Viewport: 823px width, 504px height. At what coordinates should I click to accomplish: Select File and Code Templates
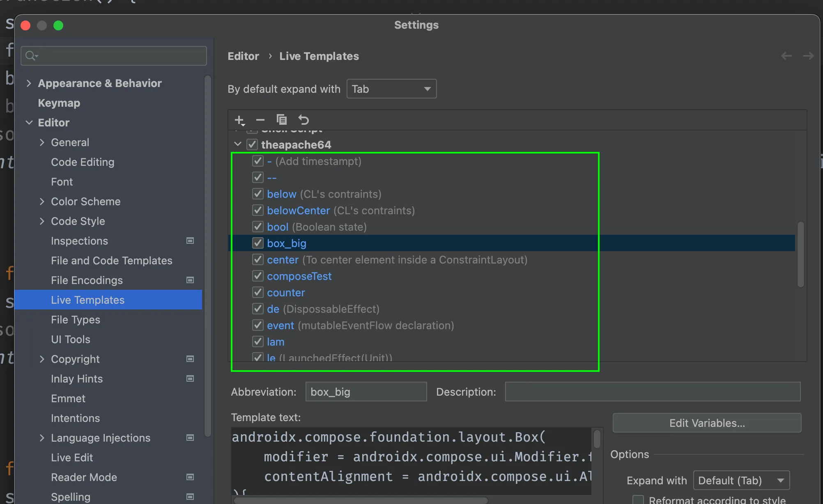(111, 261)
